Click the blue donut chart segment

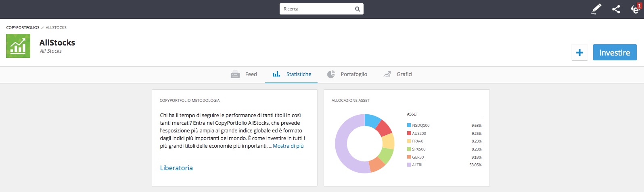372,121
